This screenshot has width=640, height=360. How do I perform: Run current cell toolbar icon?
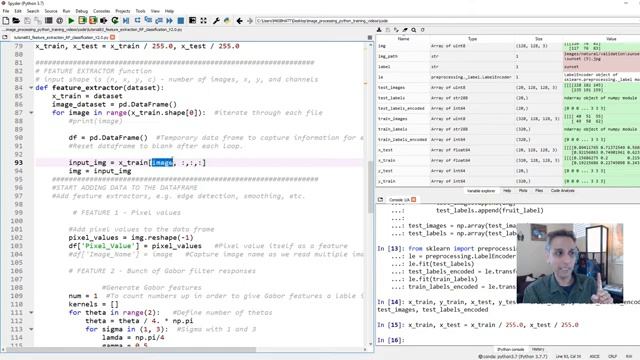coord(82,20)
